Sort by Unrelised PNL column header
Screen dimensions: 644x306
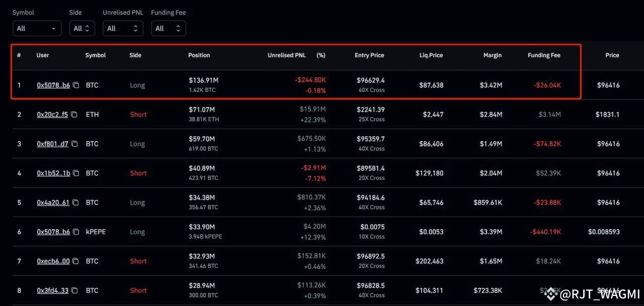[287, 55]
